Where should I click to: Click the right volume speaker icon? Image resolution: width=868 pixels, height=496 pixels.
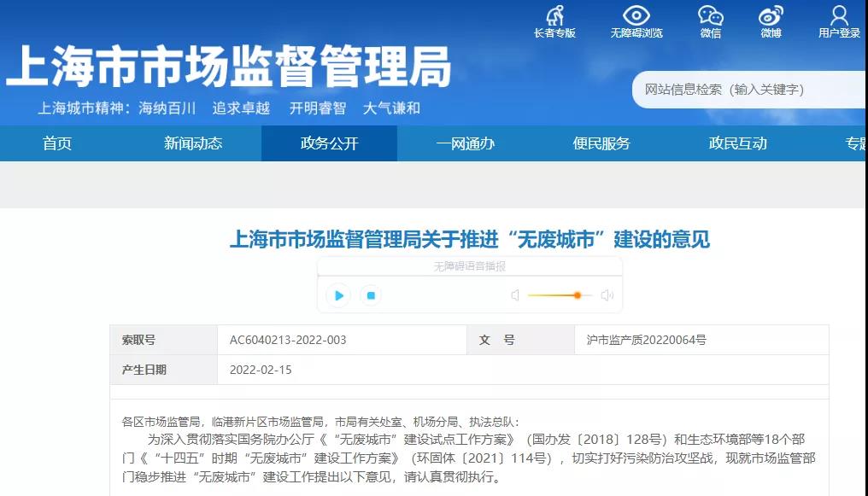[x=607, y=295]
